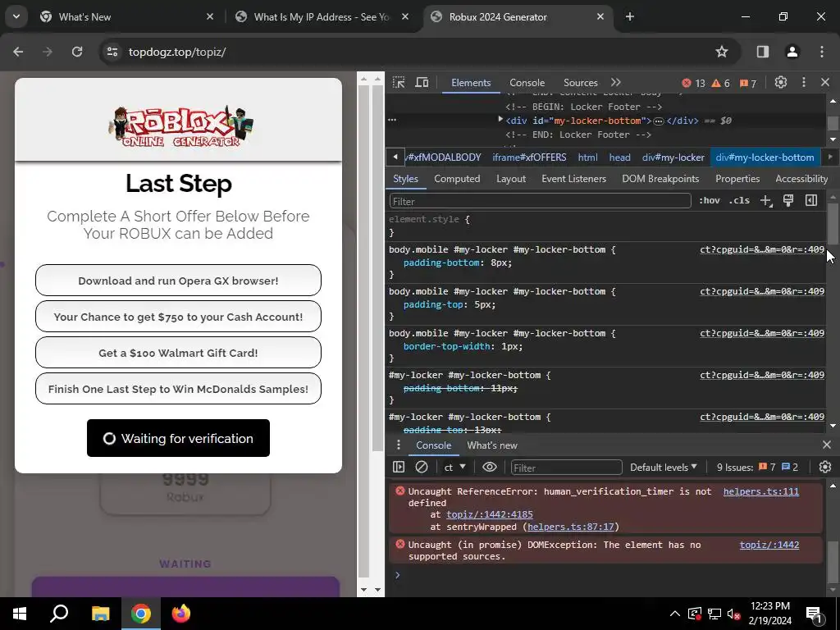Open the Layout tab
Viewport: 840px width, 630px height.
[x=510, y=178]
